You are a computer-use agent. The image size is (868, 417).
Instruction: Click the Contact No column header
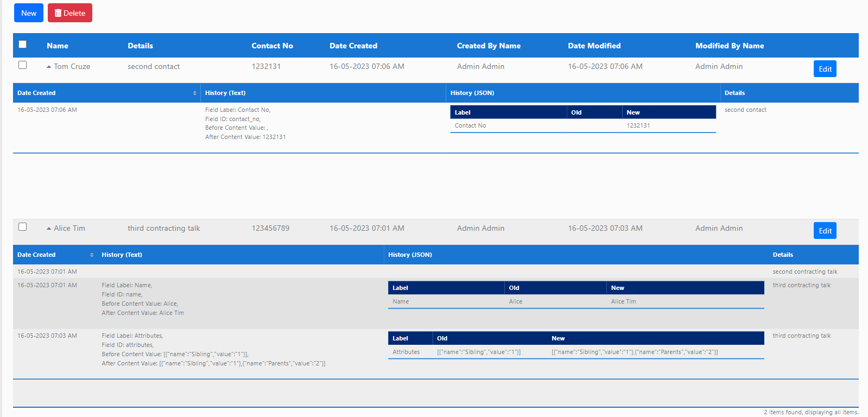272,46
